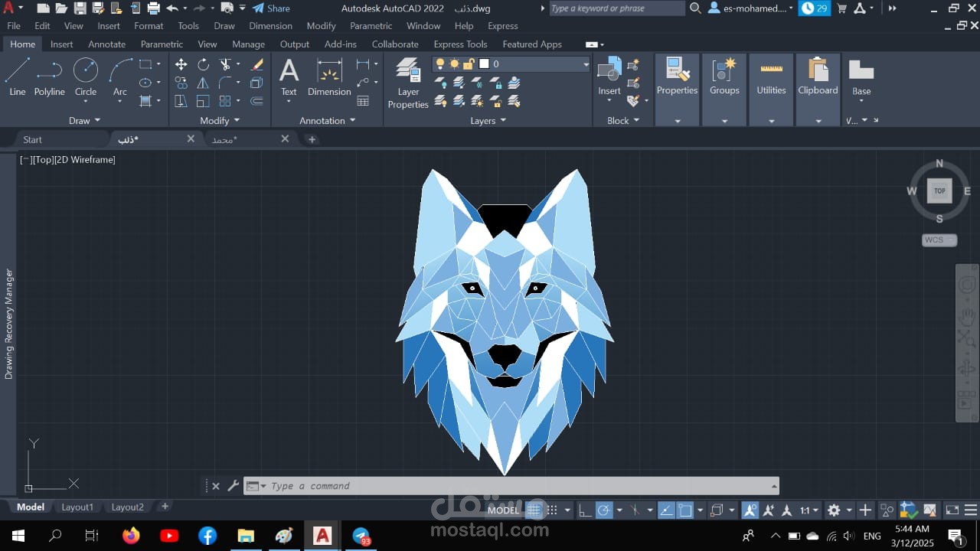Expand the Layers panel
This screenshot has height=551, width=980.
(x=488, y=120)
